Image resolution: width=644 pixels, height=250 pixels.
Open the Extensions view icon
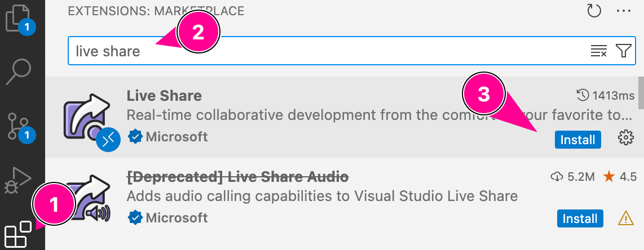point(17,234)
